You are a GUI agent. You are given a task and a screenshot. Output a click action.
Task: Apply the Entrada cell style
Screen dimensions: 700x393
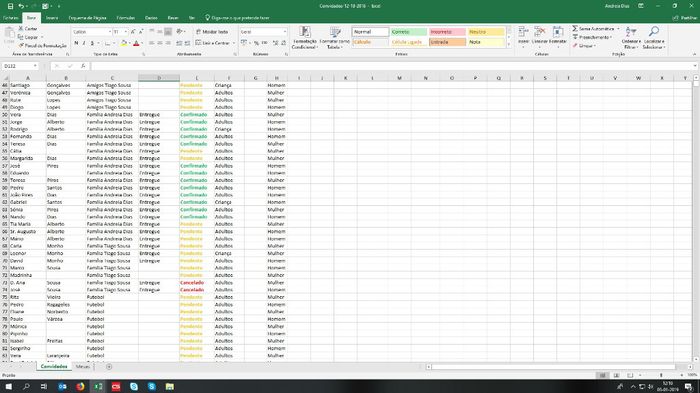tap(447, 42)
